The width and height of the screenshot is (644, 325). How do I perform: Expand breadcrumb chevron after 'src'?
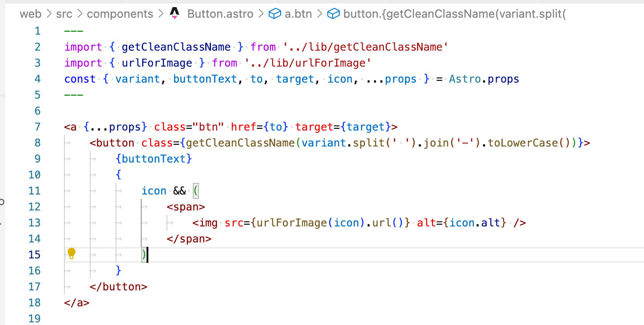80,14
